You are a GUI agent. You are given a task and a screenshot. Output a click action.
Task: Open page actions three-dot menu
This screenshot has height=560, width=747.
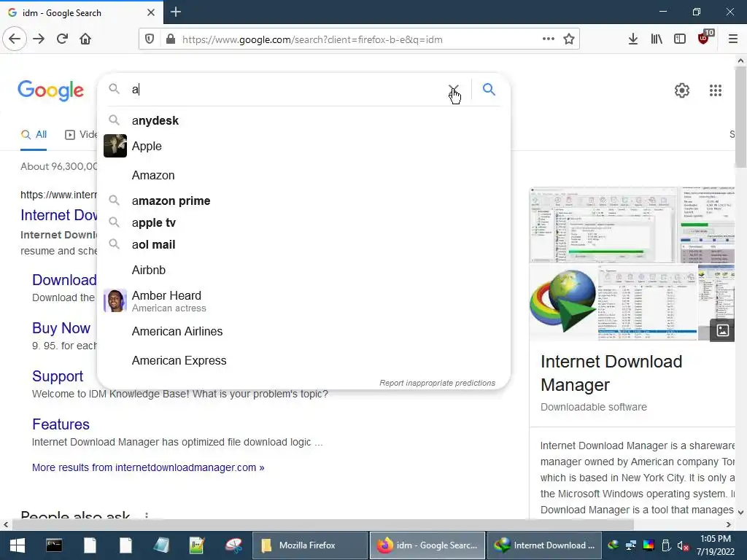pyautogui.click(x=549, y=39)
